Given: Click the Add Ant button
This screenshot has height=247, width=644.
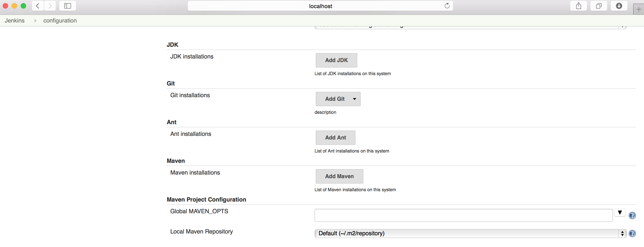Looking at the screenshot, I should tap(335, 138).
